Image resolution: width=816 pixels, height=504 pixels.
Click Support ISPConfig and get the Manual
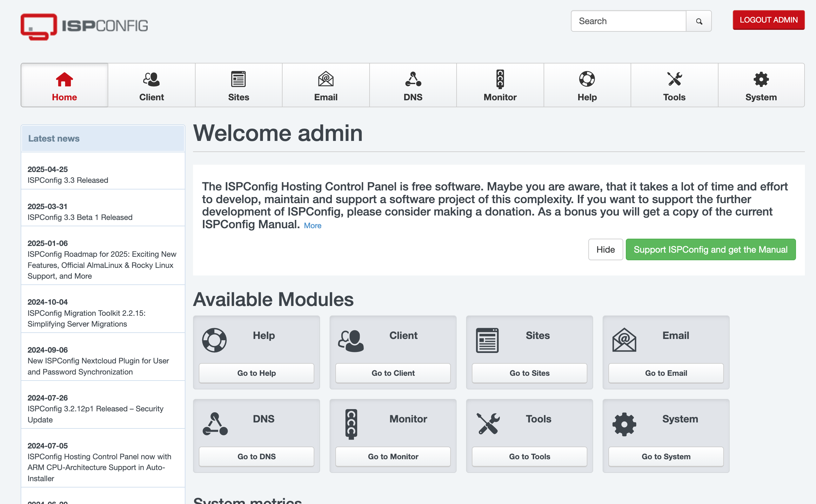(x=711, y=250)
